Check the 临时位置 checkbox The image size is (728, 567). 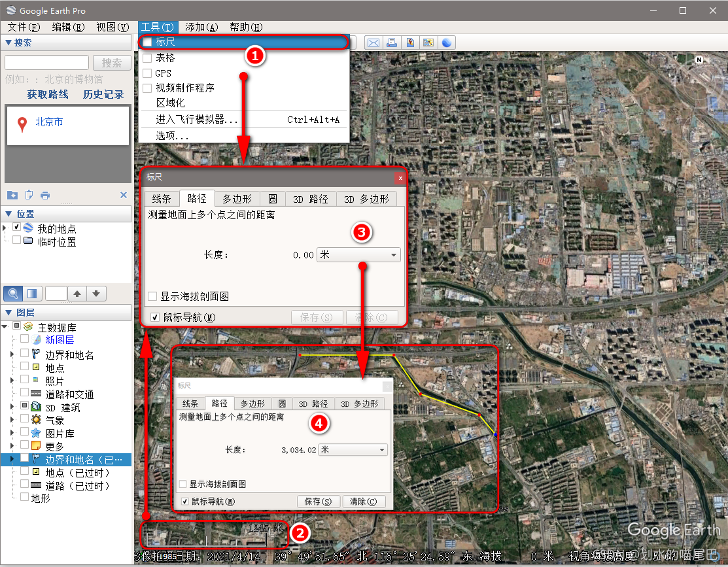coord(17,240)
